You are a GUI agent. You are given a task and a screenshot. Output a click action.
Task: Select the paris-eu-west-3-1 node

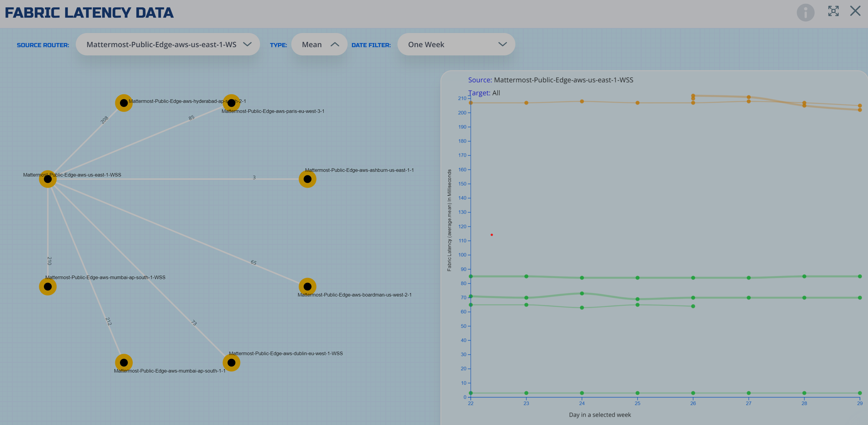pos(231,103)
